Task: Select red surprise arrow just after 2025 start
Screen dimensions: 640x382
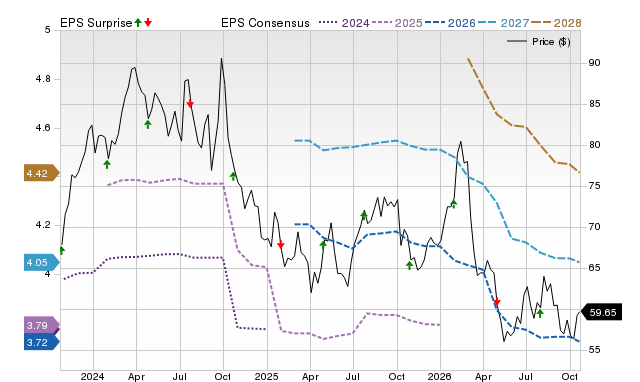Action: pos(280,244)
